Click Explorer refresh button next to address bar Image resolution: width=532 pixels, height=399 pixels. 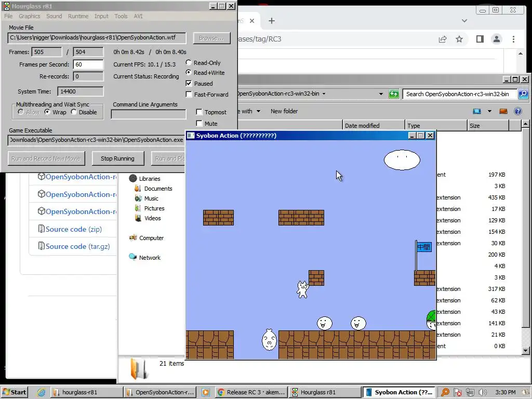point(394,94)
